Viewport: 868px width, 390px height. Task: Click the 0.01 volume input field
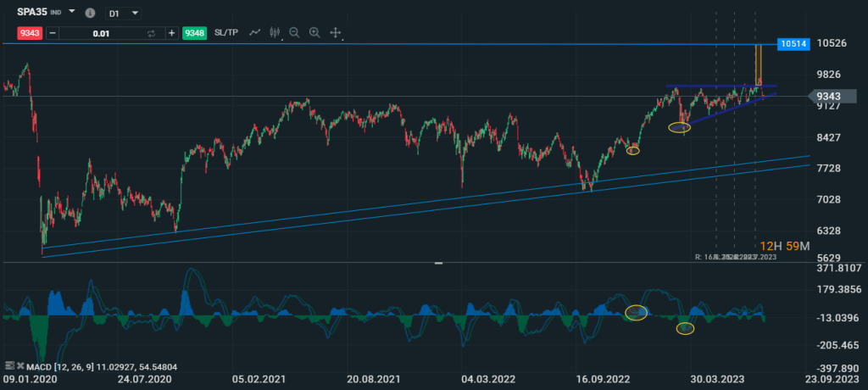click(102, 33)
